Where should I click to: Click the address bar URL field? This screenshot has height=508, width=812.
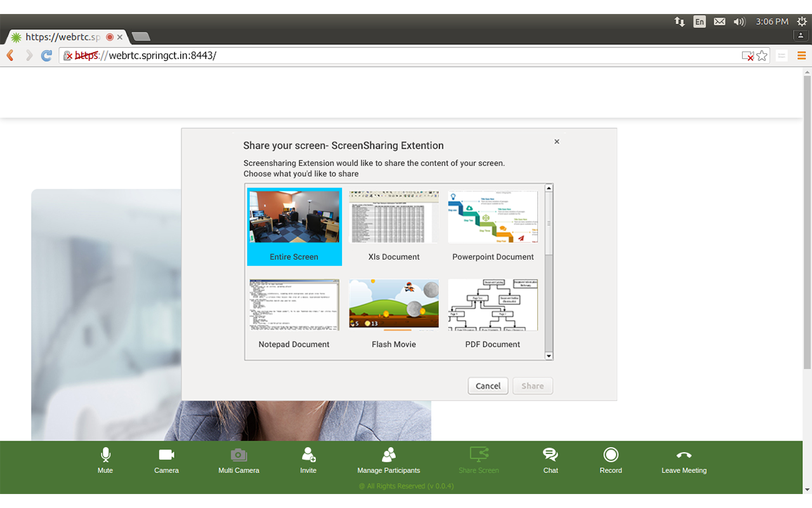416,56
